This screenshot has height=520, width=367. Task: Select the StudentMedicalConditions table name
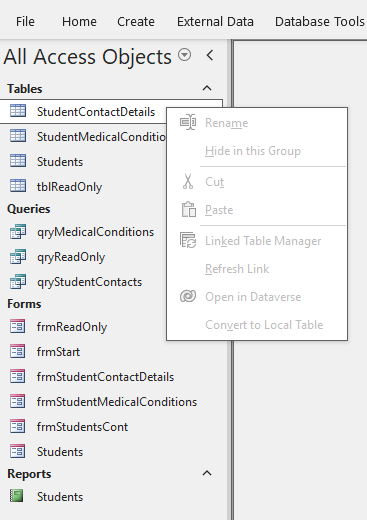pyautogui.click(x=101, y=137)
